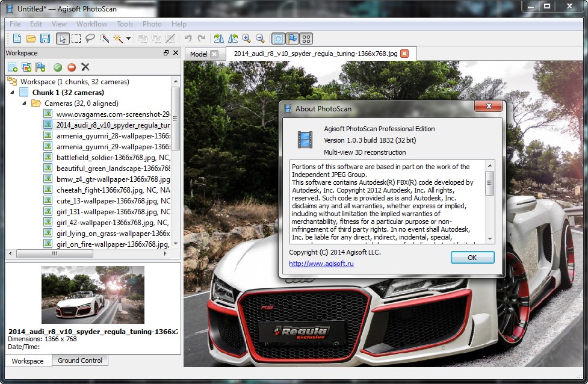Enable cameras with the green check icon

(x=58, y=67)
